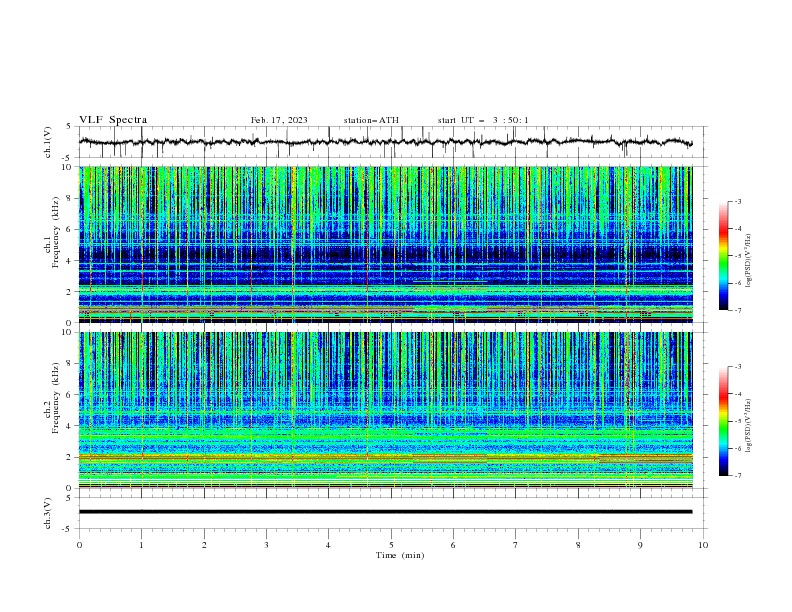Click the ch.1 frequency axis "6" tick label

coord(70,229)
